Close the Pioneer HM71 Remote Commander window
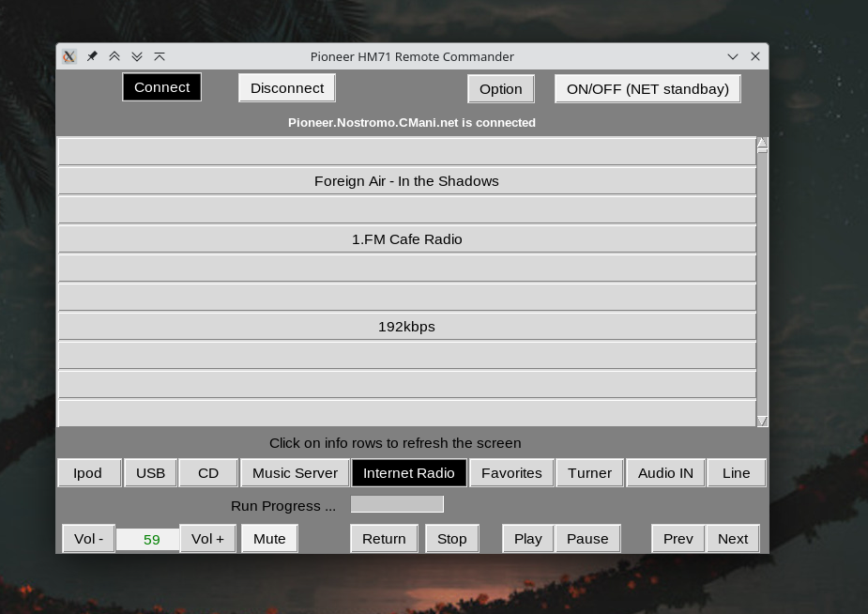Viewport: 868px width, 614px height. click(x=755, y=56)
